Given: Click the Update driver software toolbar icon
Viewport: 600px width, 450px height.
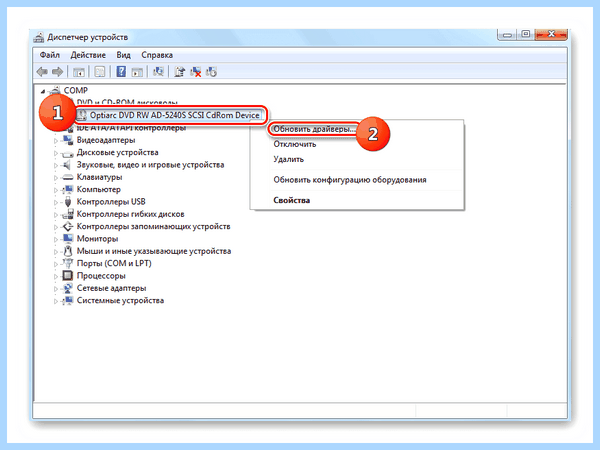Looking at the screenshot, I should tap(179, 72).
